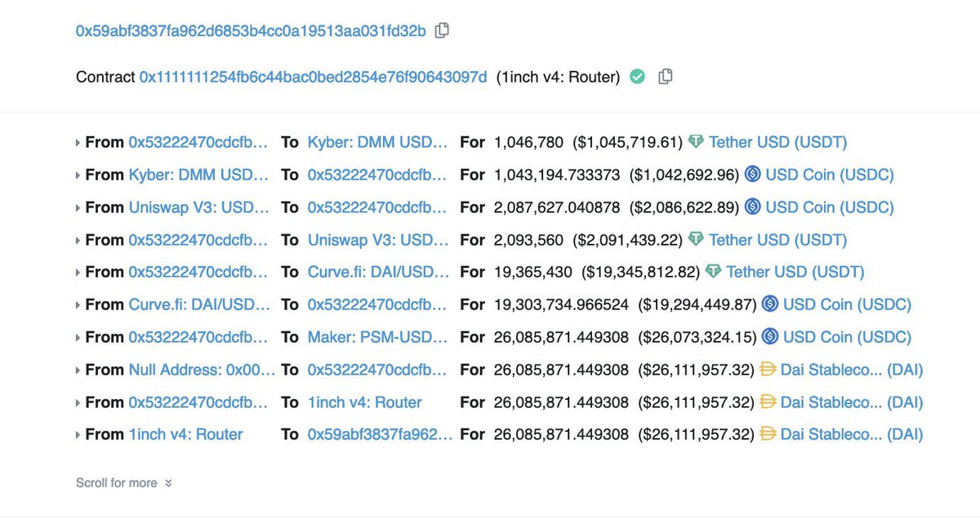
Task: Open the Uniswap V3: USD sender link
Action: (x=198, y=207)
